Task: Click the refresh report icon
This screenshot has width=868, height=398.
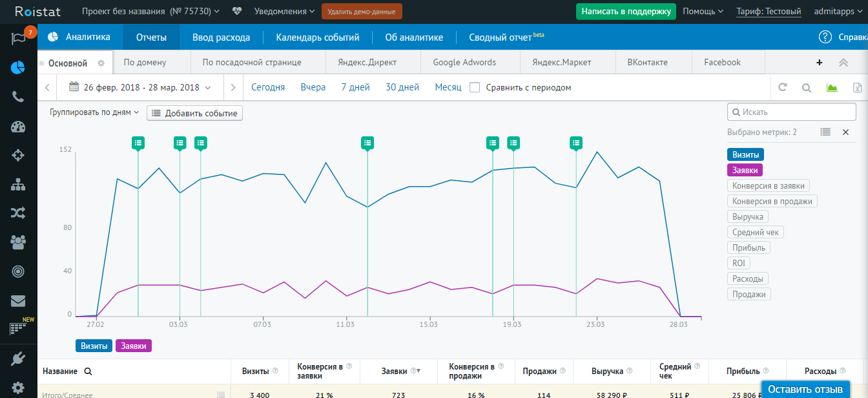Action: 783,87
